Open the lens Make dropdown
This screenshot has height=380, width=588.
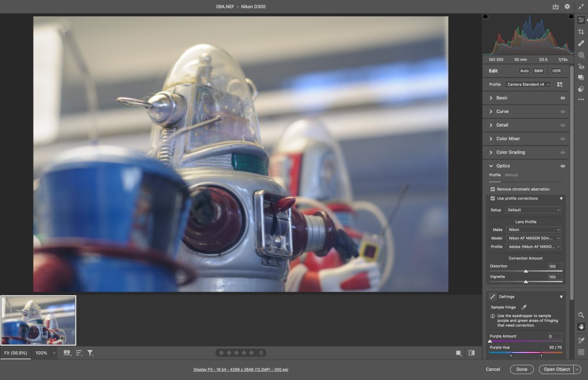pyautogui.click(x=533, y=229)
